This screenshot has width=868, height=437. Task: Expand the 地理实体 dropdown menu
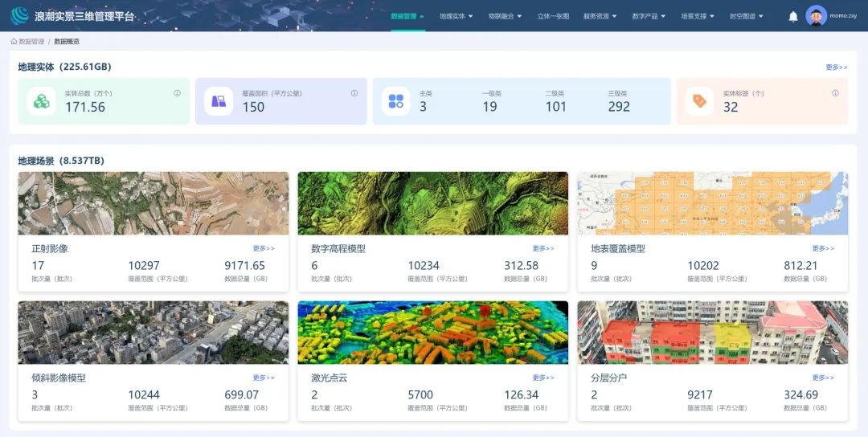click(457, 16)
